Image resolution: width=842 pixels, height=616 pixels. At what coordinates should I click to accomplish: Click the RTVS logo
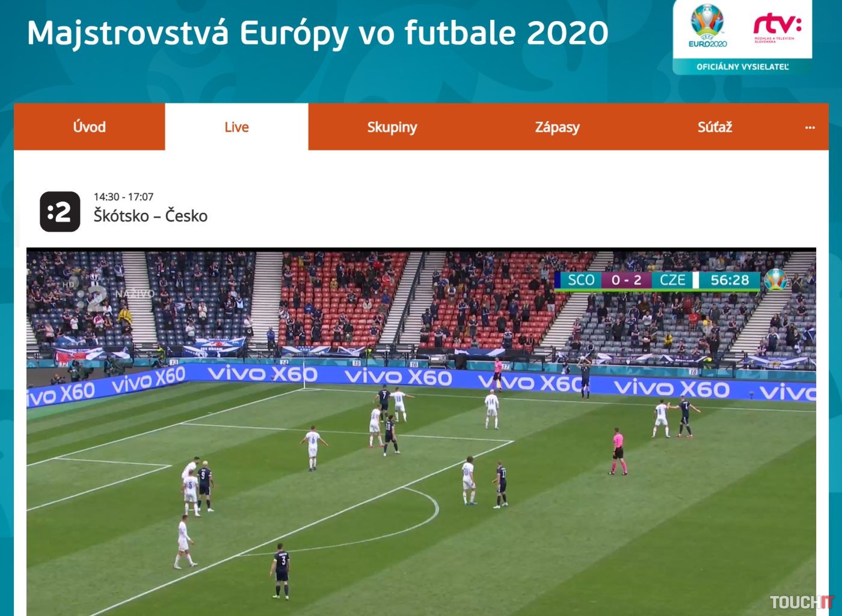(x=777, y=28)
